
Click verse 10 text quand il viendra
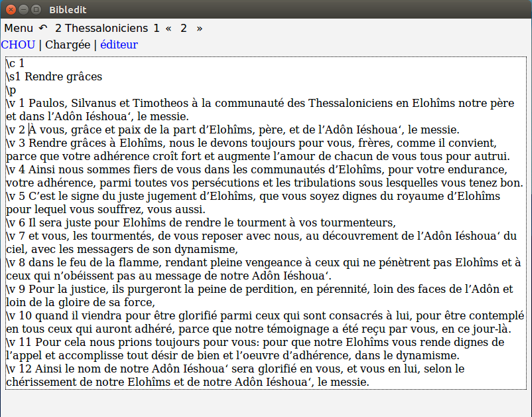(265, 322)
